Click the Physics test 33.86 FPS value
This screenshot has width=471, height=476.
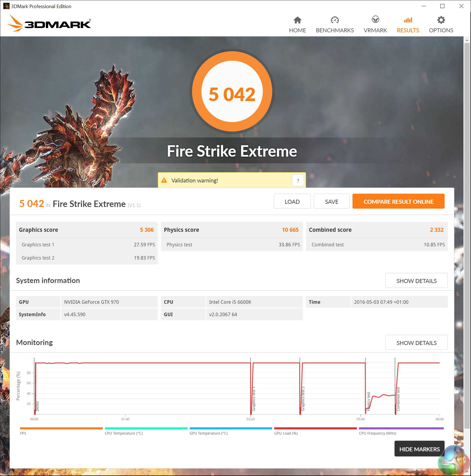[x=289, y=244]
